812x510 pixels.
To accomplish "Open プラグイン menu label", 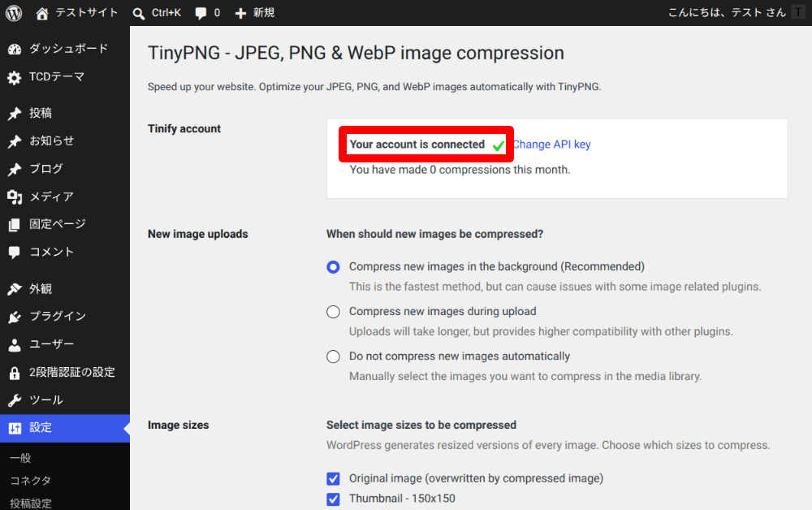I will click(x=58, y=316).
